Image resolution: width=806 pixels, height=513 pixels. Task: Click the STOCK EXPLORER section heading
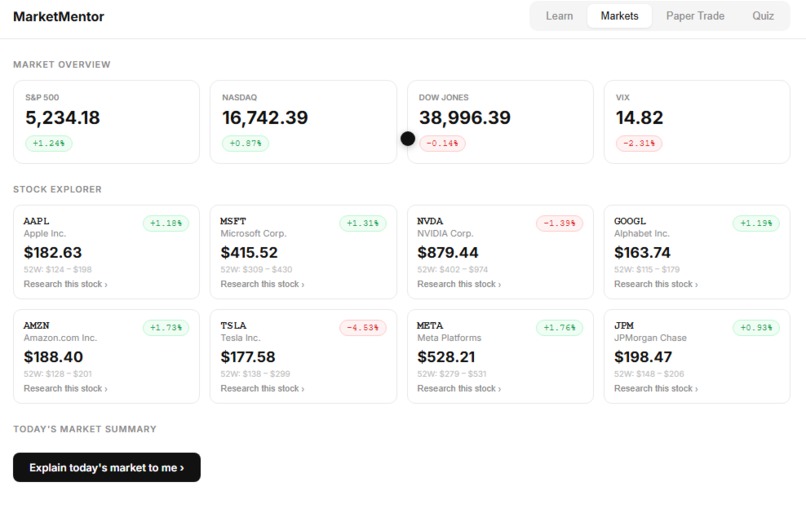click(x=58, y=190)
